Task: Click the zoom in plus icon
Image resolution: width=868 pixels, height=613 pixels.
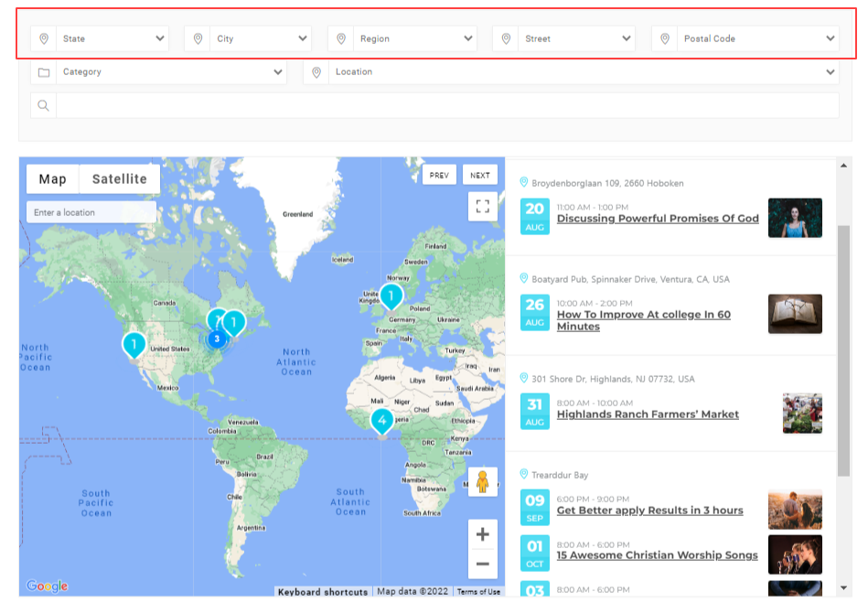Action: (x=482, y=533)
